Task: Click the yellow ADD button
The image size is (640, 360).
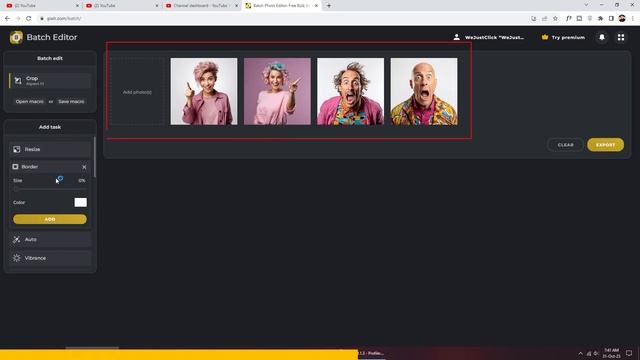Action: (50, 219)
